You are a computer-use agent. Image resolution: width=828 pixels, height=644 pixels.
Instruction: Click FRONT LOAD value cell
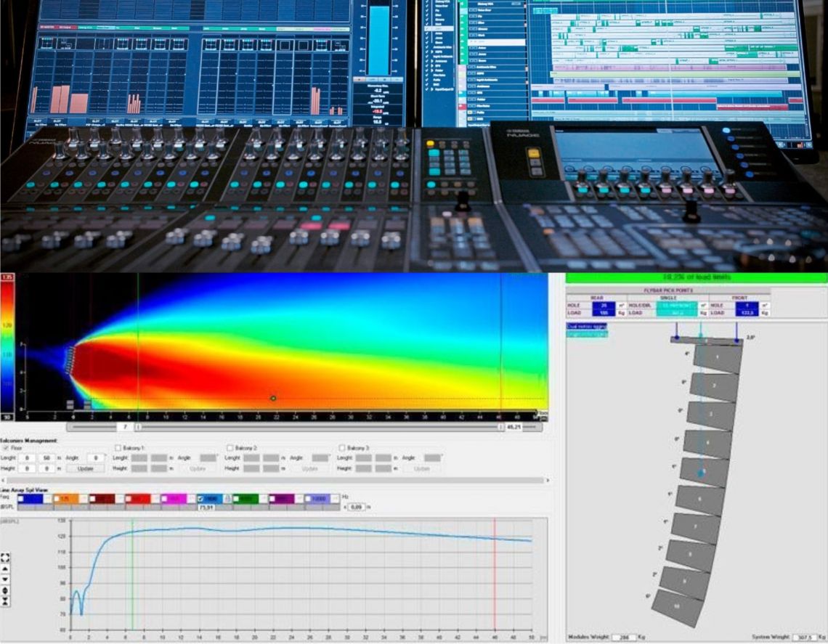(x=747, y=313)
